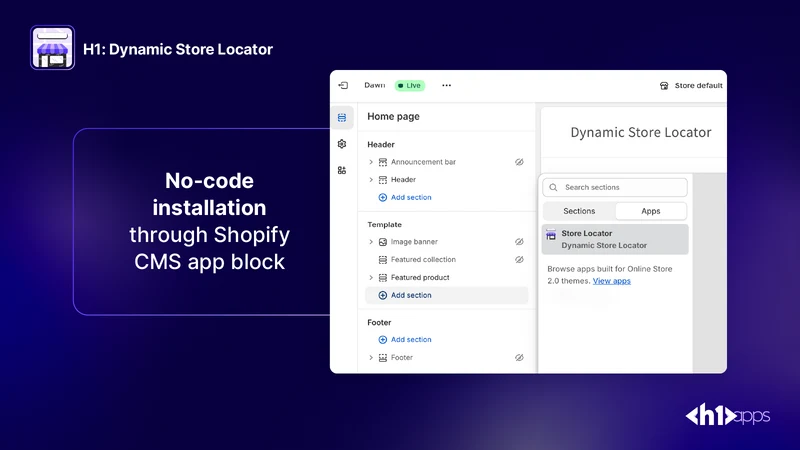Click the Home page heading
The width and height of the screenshot is (800, 450).
pos(393,116)
